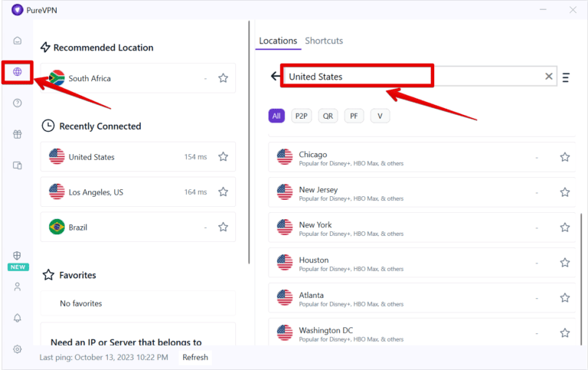This screenshot has height=370, width=588.
Task: Clear the United States search text
Action: tap(548, 77)
